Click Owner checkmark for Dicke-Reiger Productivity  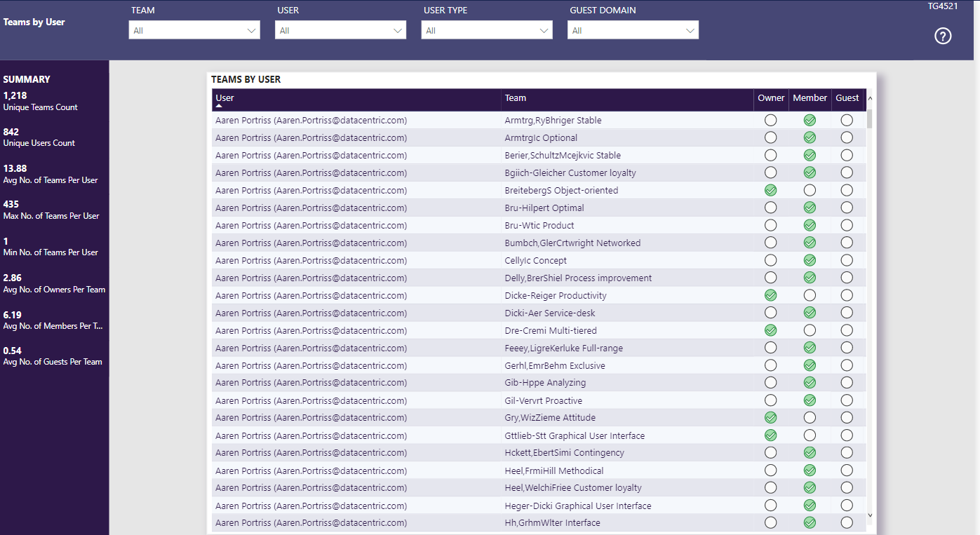[x=771, y=295]
